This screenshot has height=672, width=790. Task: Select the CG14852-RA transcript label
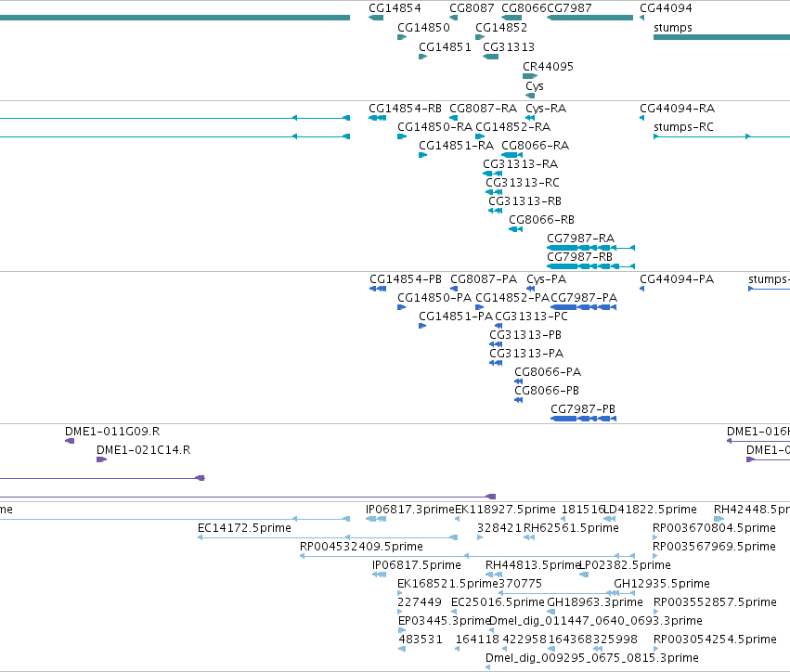point(512,127)
